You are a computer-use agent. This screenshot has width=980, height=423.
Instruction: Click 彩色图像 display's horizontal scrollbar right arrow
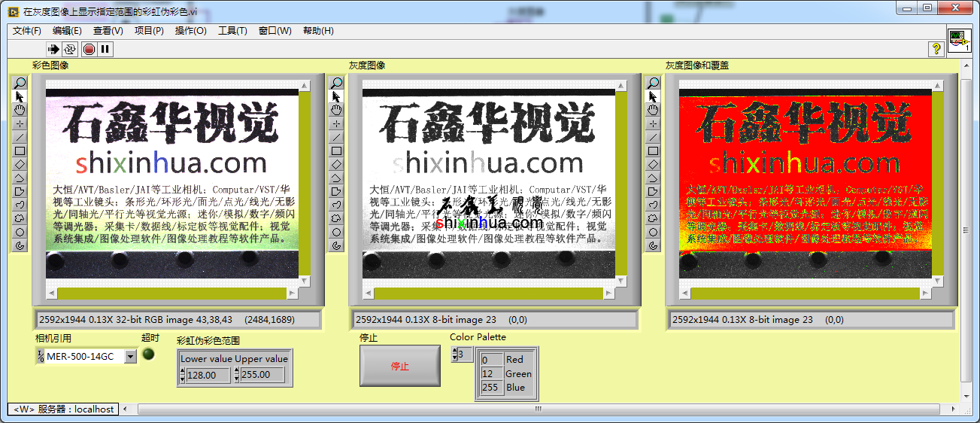coord(293,292)
